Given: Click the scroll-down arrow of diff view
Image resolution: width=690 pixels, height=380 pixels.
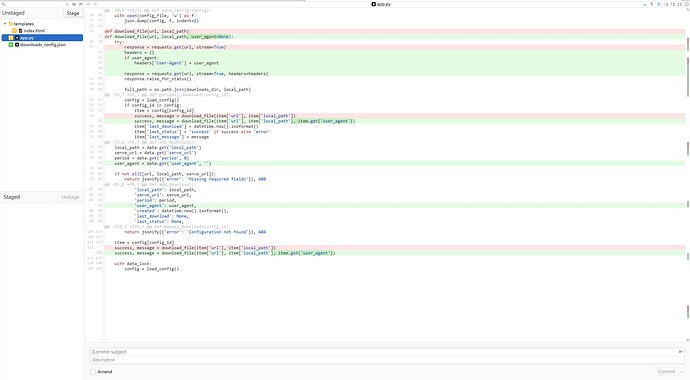Looking at the screenshot, I should pos(687,340).
